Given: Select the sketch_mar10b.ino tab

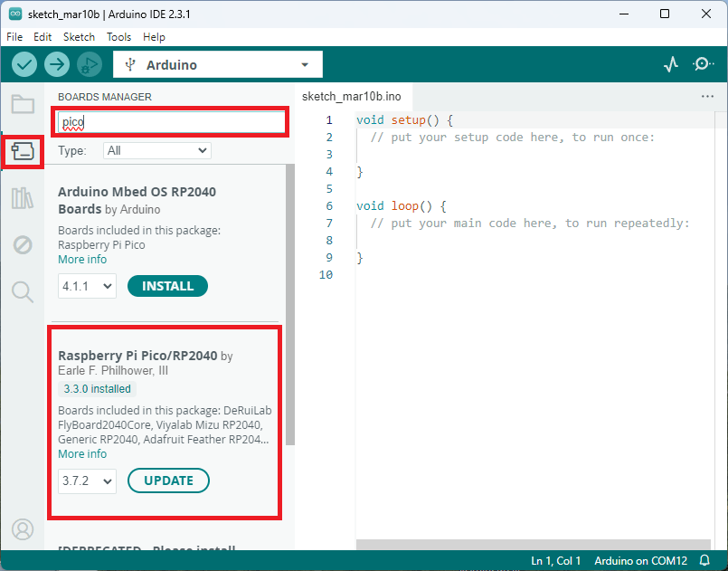Looking at the screenshot, I should (x=353, y=96).
